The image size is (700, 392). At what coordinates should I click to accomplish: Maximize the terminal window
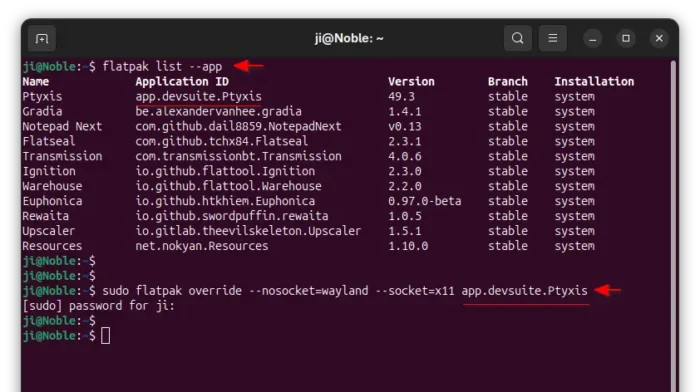point(626,39)
